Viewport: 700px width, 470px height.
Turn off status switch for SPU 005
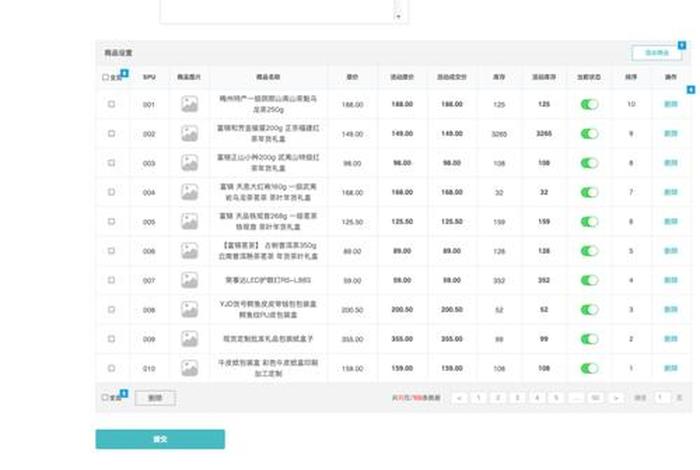coord(589,221)
